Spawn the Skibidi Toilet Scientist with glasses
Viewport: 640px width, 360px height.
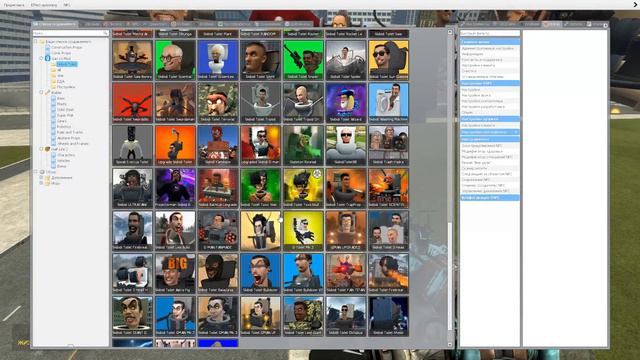coord(175,60)
